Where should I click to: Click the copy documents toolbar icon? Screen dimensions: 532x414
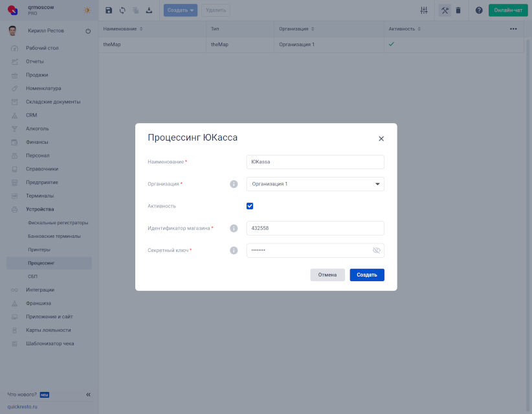[136, 10]
